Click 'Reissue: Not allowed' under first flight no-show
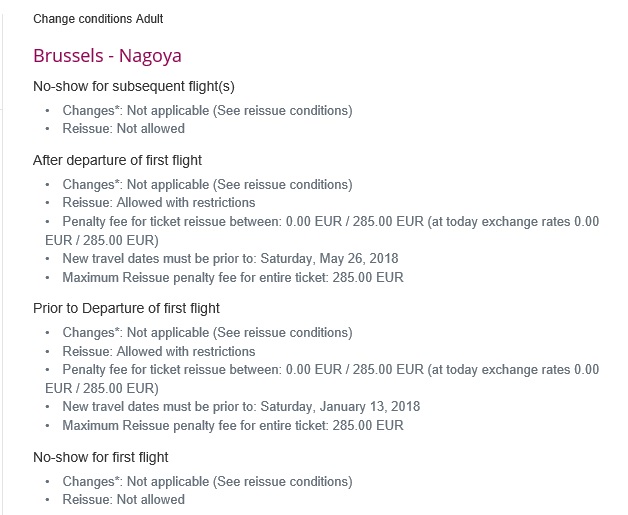Viewport: 628px width, 515px height. tap(123, 499)
